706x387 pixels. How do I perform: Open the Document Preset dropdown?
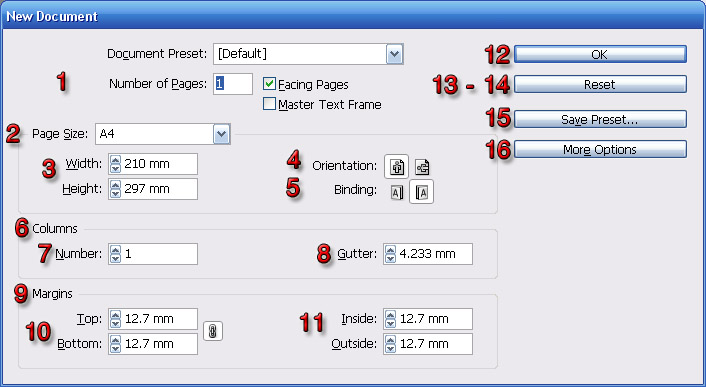(x=394, y=54)
